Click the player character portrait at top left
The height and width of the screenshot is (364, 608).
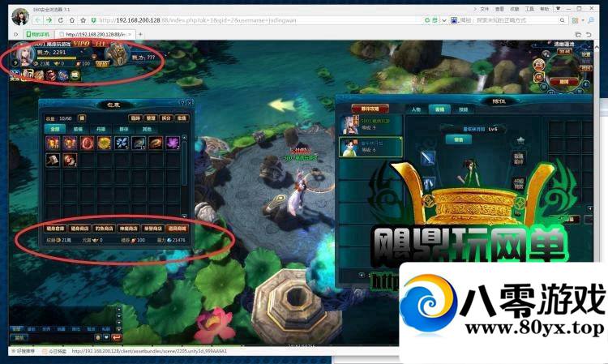24,56
